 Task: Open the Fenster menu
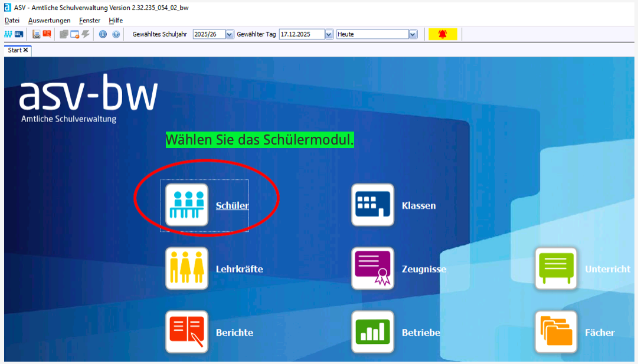(90, 20)
